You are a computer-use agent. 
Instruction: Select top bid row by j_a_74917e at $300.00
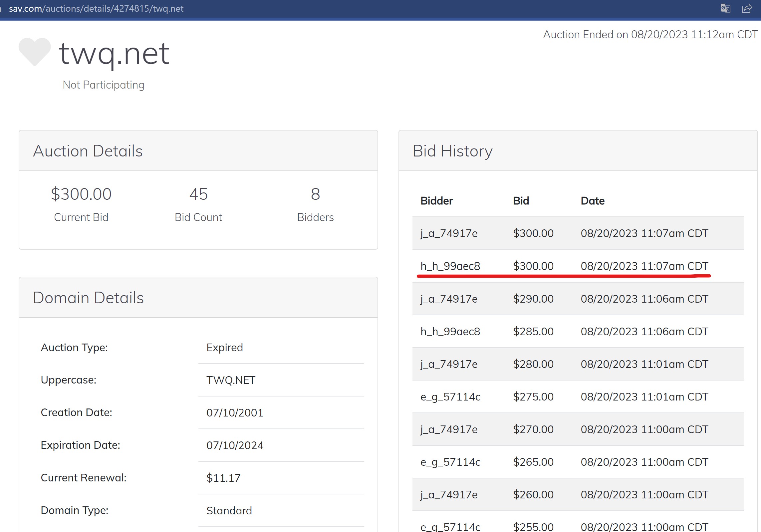[x=578, y=233]
